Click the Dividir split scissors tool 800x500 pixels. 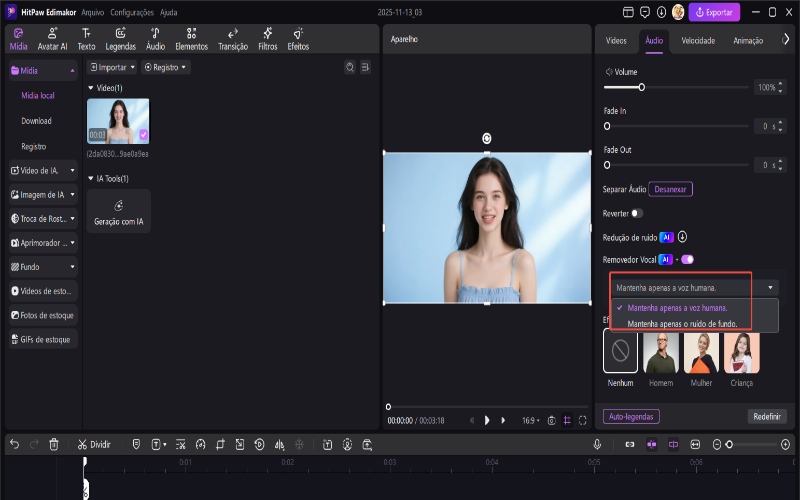[x=94, y=444]
